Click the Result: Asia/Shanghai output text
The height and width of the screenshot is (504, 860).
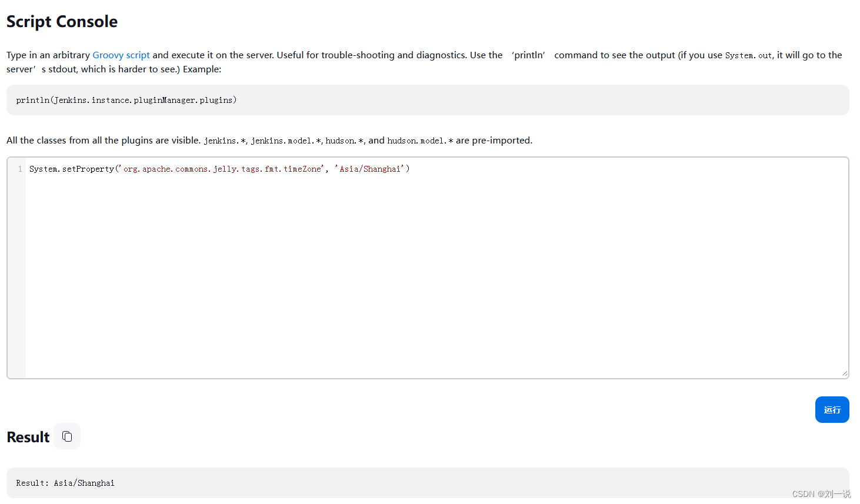pos(65,483)
